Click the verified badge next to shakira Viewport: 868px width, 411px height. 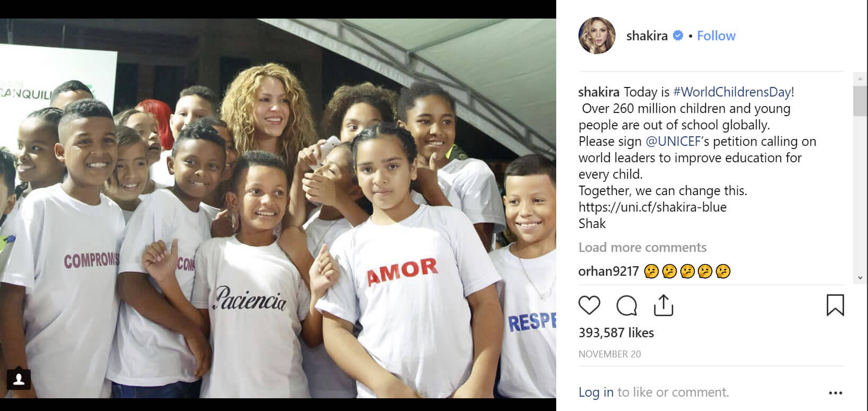tap(678, 36)
